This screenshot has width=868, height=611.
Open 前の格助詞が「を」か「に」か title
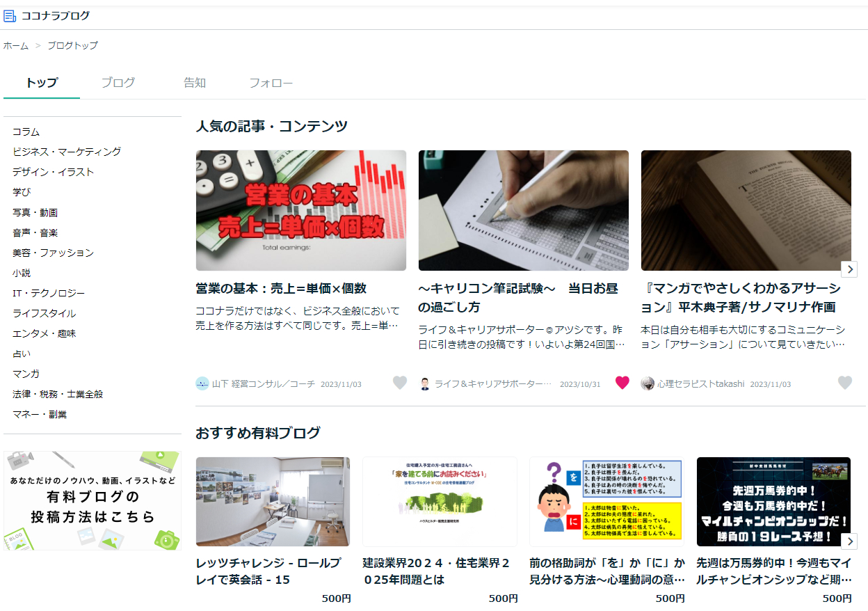607,571
